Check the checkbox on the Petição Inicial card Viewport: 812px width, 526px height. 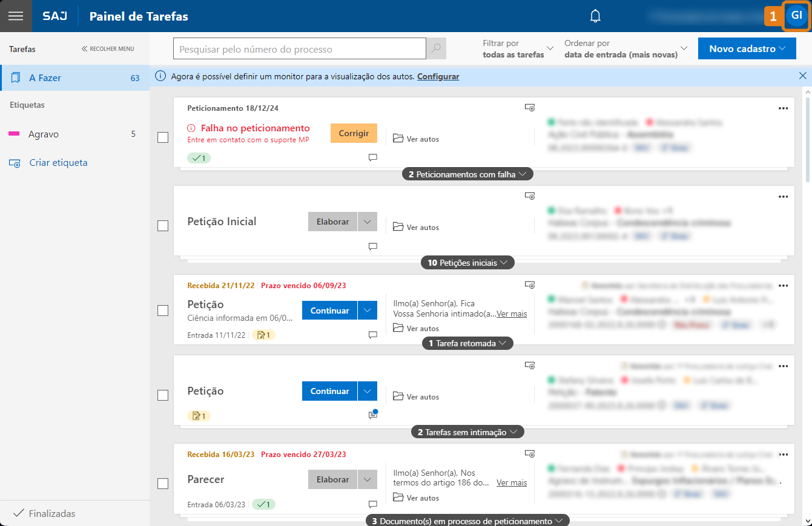coord(162,225)
